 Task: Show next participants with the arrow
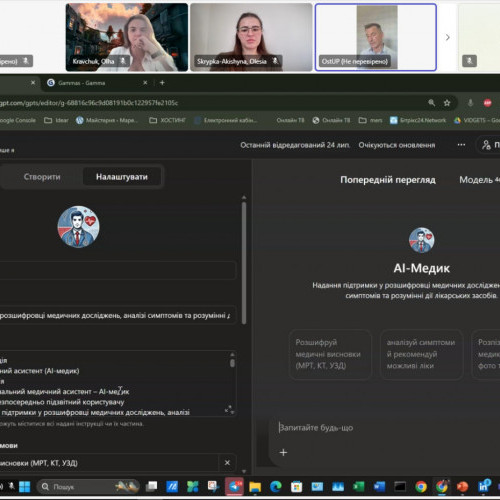[447, 37]
